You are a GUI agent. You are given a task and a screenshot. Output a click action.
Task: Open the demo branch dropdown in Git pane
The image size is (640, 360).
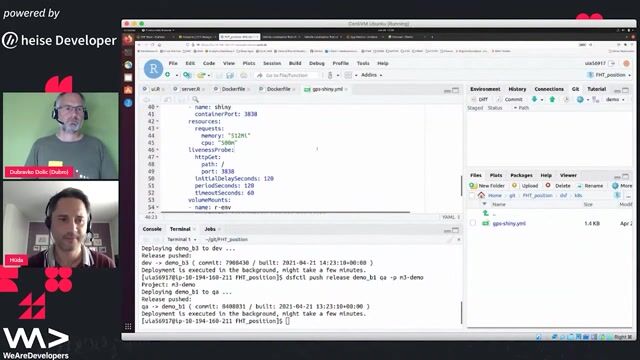point(615,99)
